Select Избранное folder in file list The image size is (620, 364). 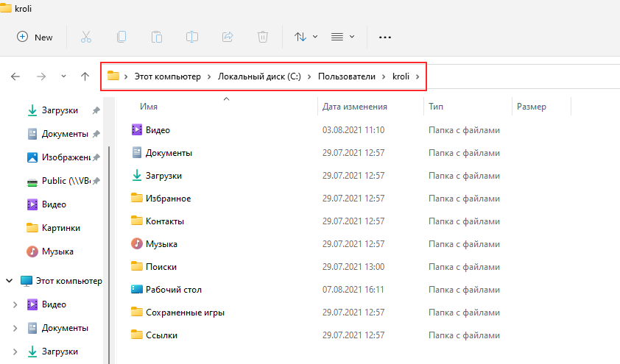click(x=168, y=199)
